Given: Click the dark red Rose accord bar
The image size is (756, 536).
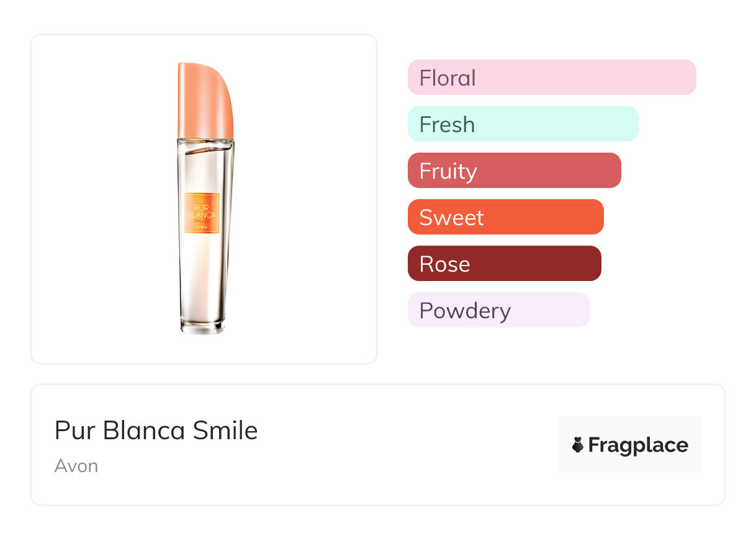Looking at the screenshot, I should (504, 264).
